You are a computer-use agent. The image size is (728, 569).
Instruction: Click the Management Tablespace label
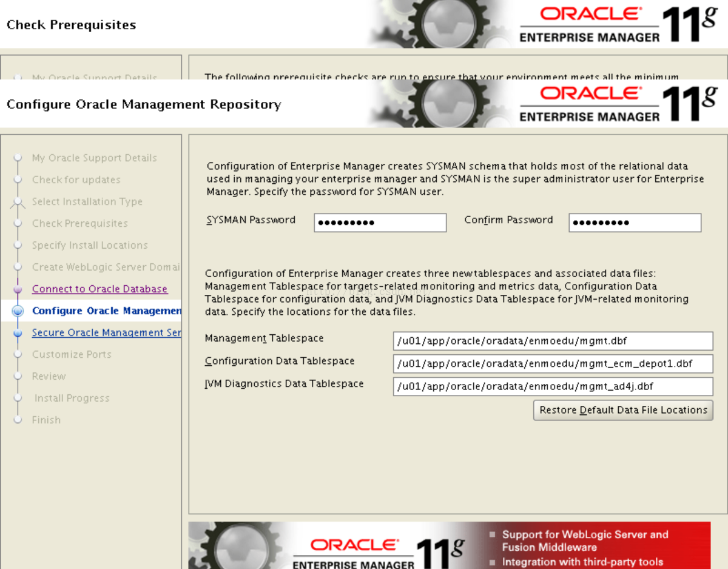pos(265,338)
